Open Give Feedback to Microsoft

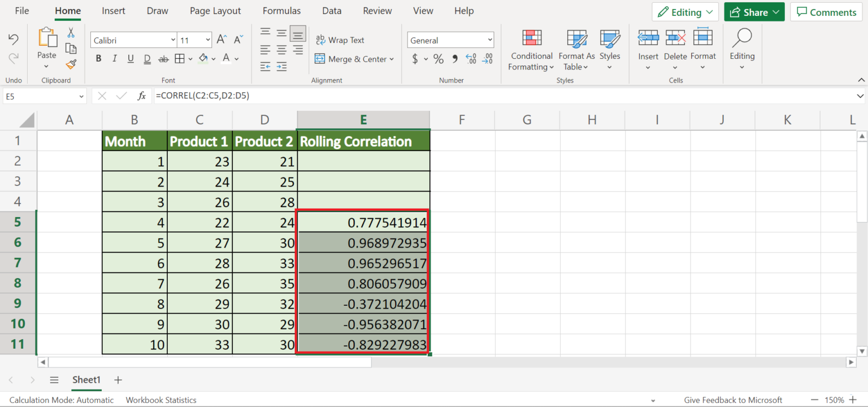pos(733,400)
